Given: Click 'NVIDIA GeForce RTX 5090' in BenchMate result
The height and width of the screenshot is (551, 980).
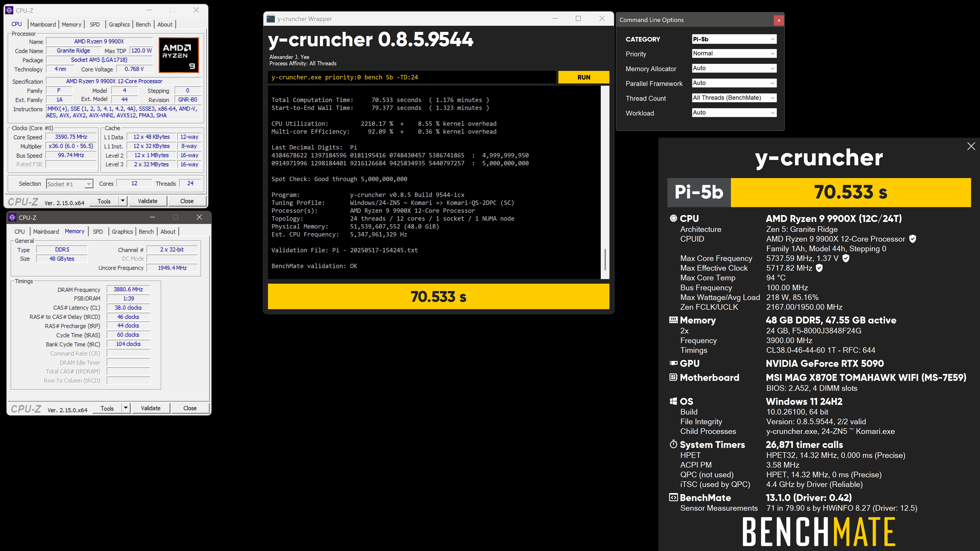Looking at the screenshot, I should pos(824,364).
